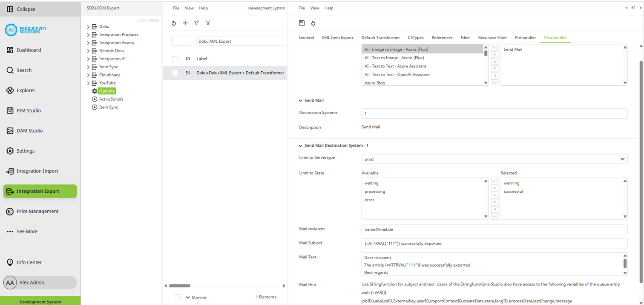Expand the Doku tree node
Image resolution: width=644 pixels, height=305 pixels.
[88, 26]
